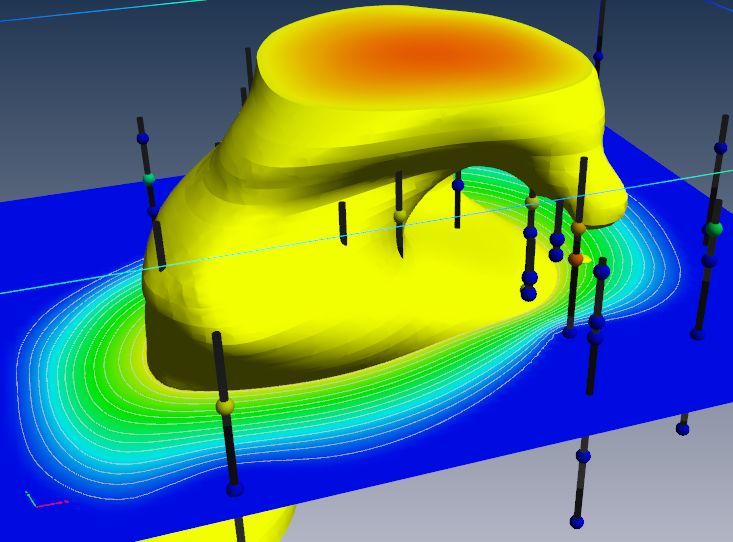Click topmost blue sphere on the left borehole
The image size is (733, 542).
[x=143, y=138]
